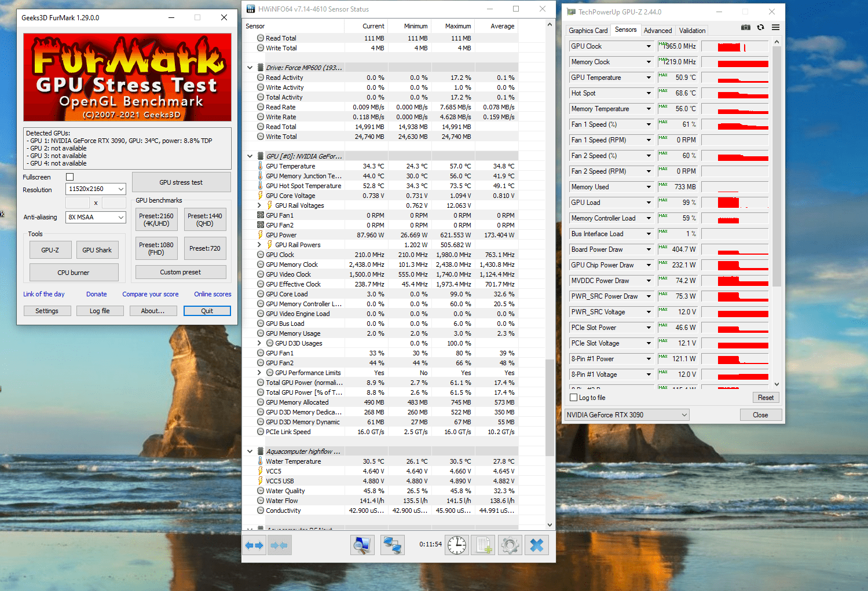The image size is (868, 591).
Task: Click the fan icon beside GPU Fan2 RPM row
Action: 261,225
